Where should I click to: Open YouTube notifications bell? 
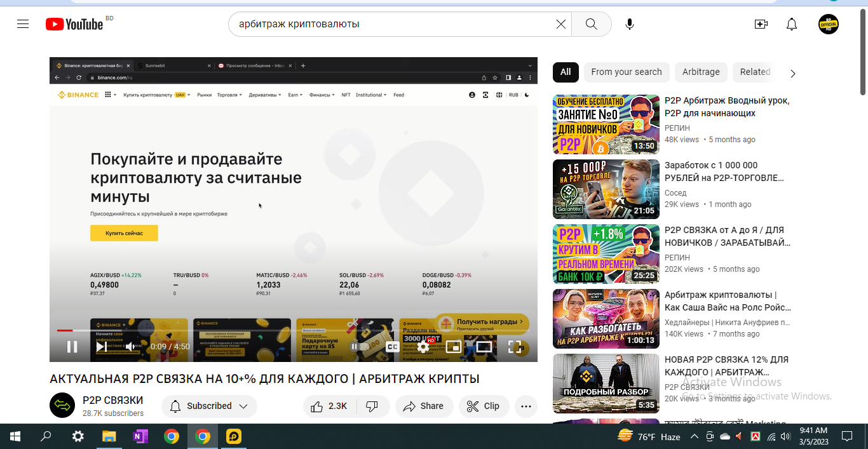791,24
